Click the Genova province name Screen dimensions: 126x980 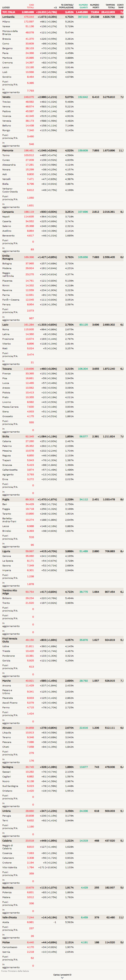(7, 556)
